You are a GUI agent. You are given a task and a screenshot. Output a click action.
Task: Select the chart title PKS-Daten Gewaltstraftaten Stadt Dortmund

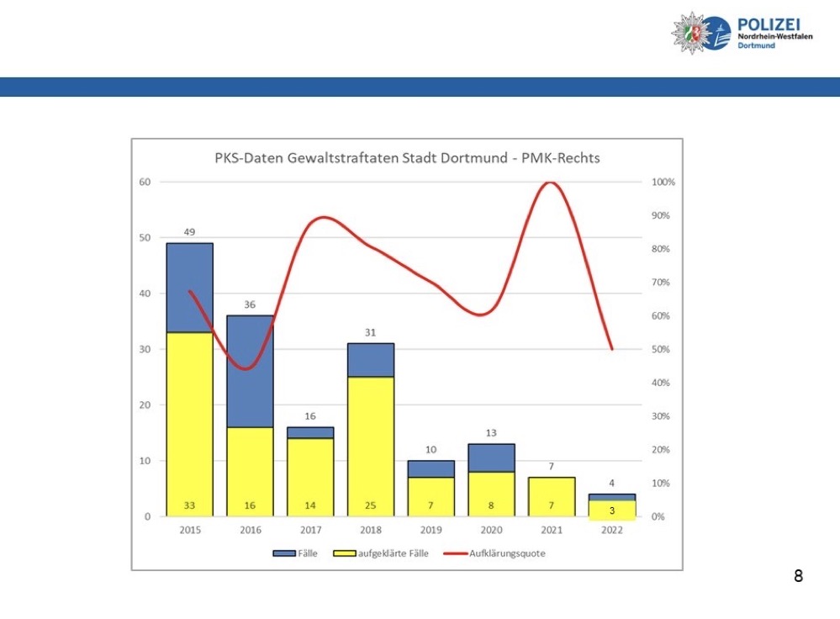click(x=407, y=158)
